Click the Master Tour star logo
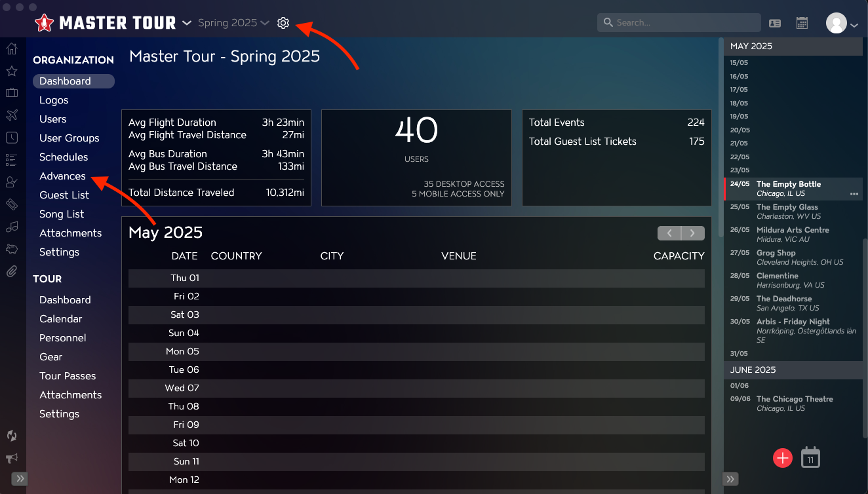This screenshot has width=868, height=494. (44, 23)
